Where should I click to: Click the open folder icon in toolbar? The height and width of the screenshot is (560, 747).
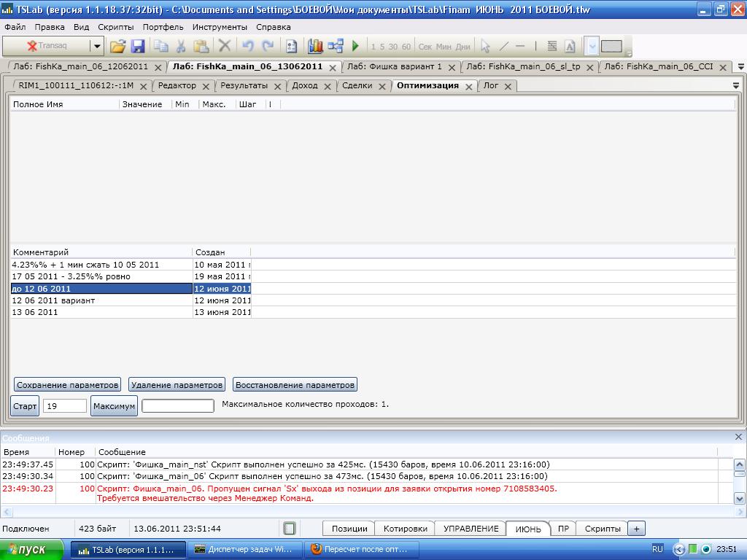pos(117,46)
